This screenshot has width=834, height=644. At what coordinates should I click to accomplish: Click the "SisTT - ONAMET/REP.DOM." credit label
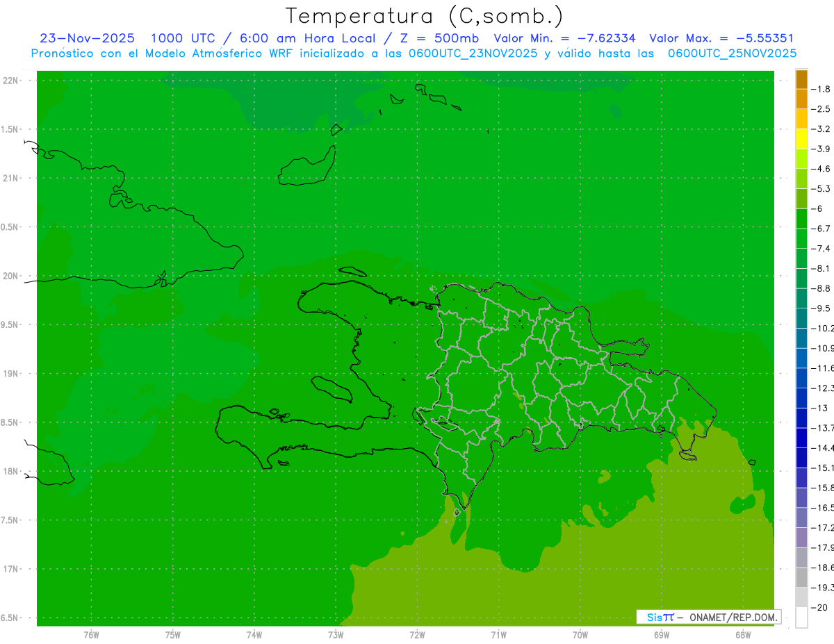pyautogui.click(x=709, y=617)
